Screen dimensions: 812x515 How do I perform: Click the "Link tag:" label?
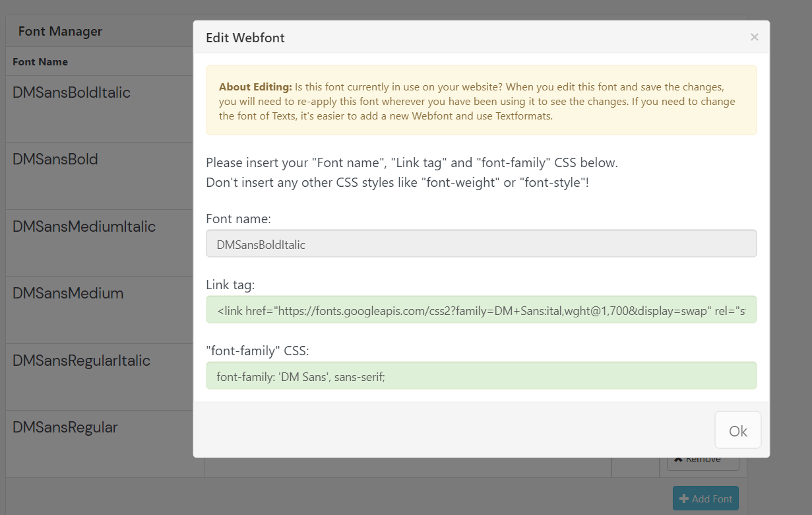click(230, 285)
